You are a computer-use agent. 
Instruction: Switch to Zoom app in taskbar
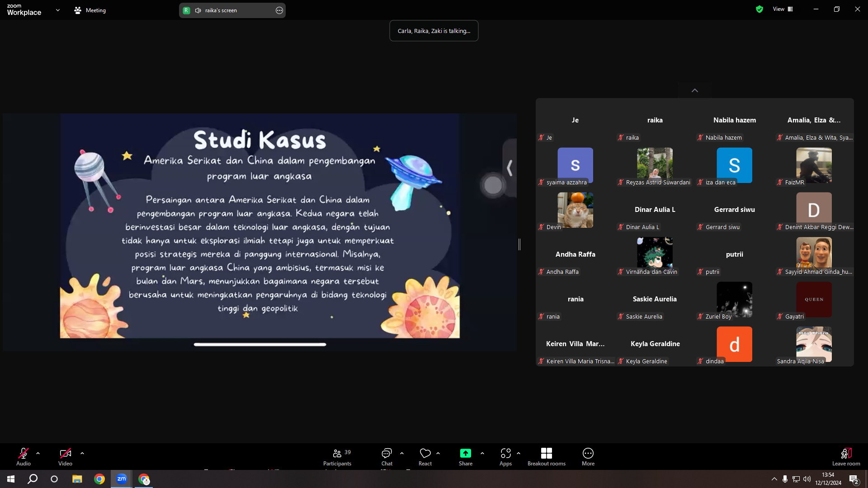tap(122, 479)
